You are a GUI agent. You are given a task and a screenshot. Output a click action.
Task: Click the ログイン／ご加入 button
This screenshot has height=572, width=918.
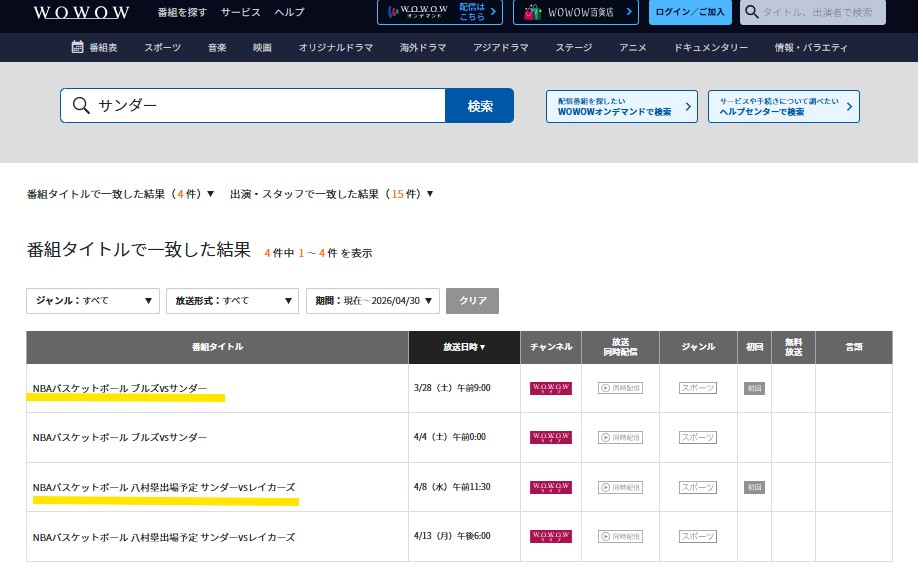point(689,12)
